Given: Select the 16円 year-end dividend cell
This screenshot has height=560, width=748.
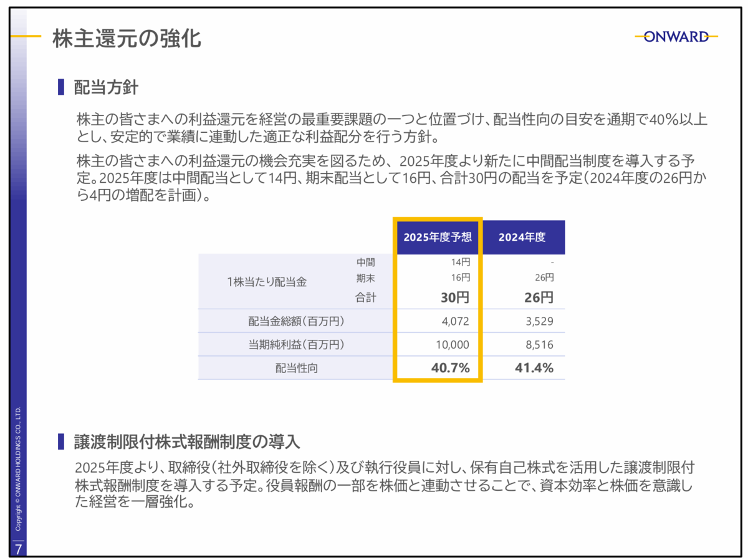Looking at the screenshot, I should (x=460, y=278).
